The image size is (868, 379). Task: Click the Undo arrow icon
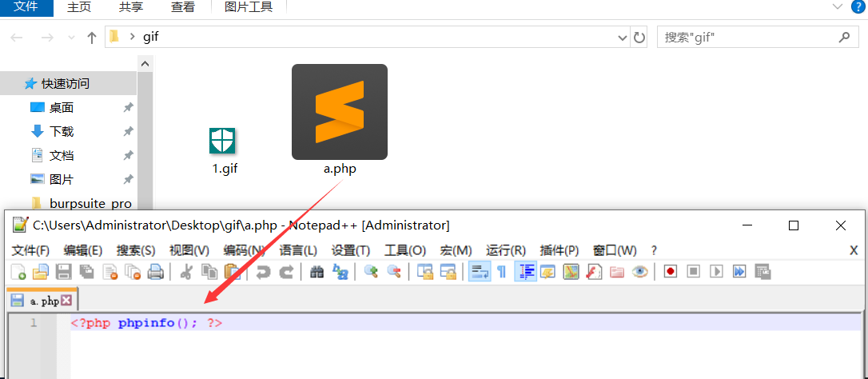(x=263, y=272)
